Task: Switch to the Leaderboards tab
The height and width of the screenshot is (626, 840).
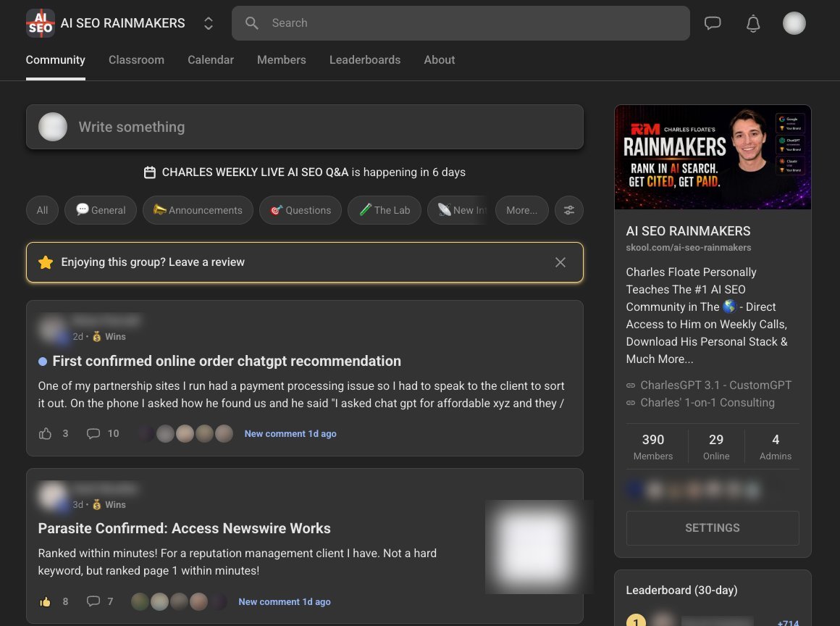Action: [x=365, y=60]
